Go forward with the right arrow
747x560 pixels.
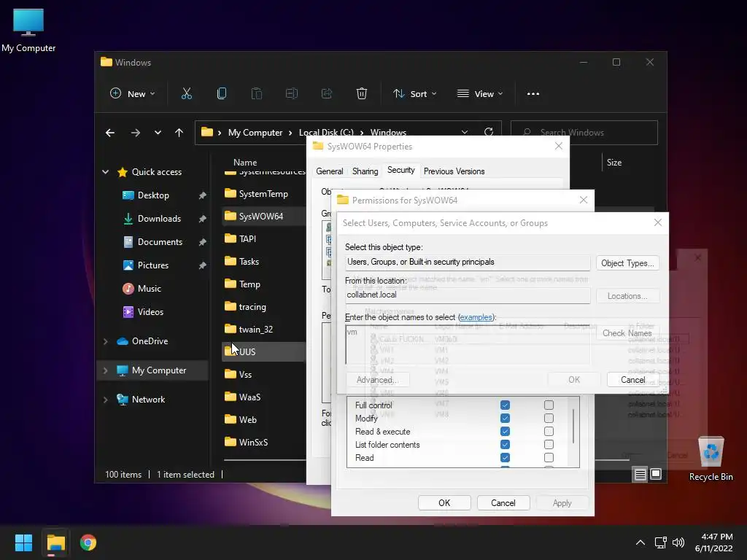pos(135,133)
